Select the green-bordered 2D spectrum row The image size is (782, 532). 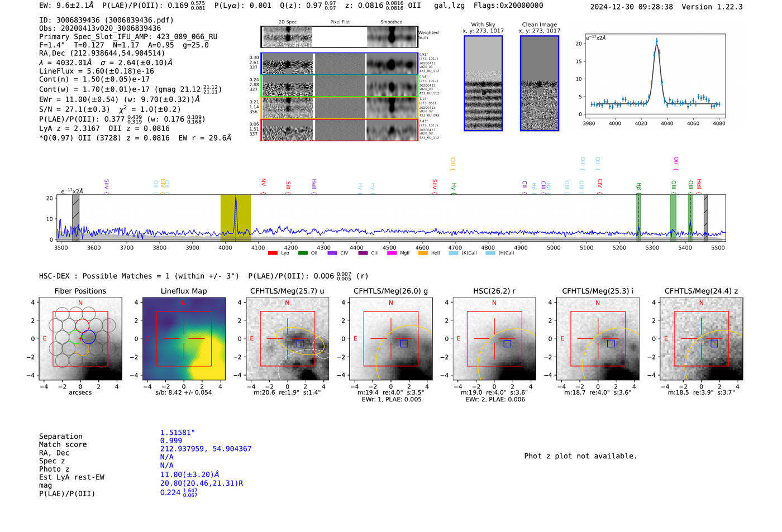(339, 86)
